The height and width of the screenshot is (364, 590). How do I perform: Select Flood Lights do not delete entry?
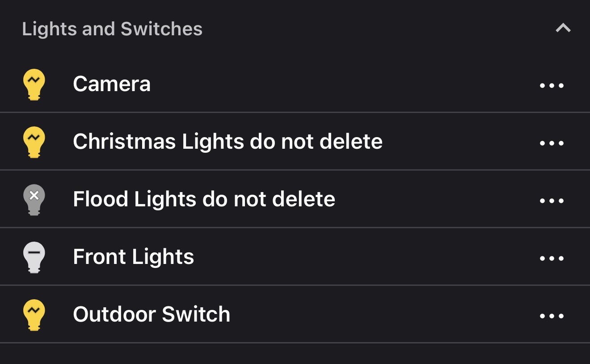coord(204,199)
